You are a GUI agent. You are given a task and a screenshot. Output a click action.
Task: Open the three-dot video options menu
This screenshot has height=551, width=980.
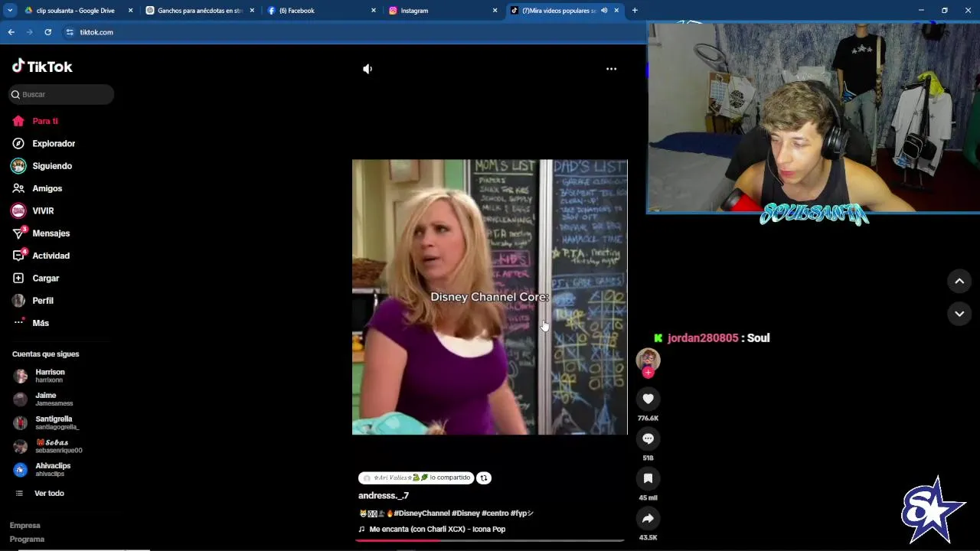[x=611, y=69]
